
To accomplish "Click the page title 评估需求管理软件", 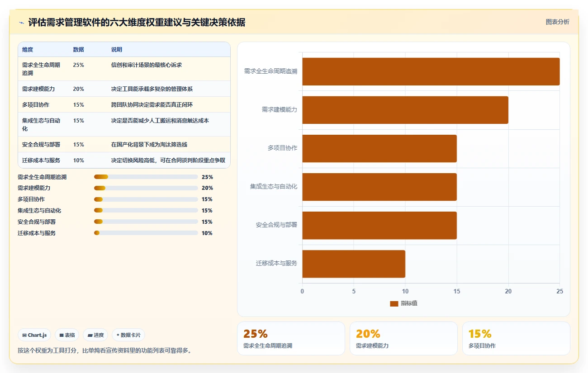I will 137,22.
